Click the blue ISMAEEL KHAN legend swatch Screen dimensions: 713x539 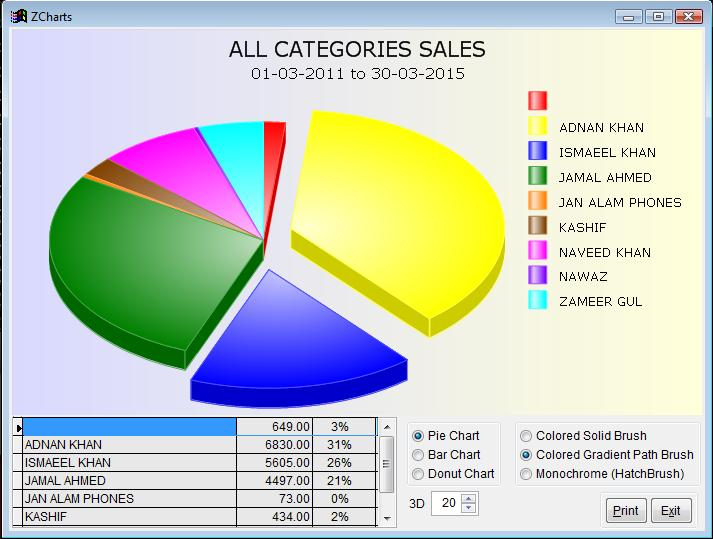pos(537,151)
